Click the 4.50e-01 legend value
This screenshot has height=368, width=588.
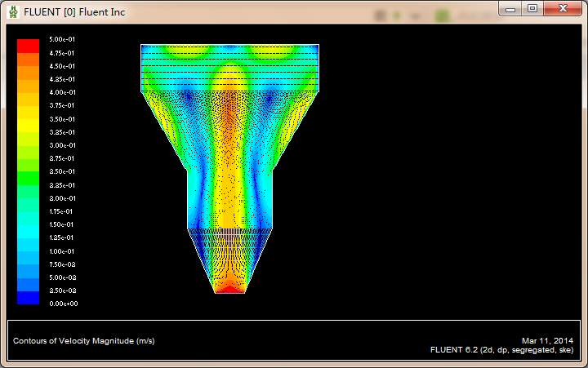(62, 66)
